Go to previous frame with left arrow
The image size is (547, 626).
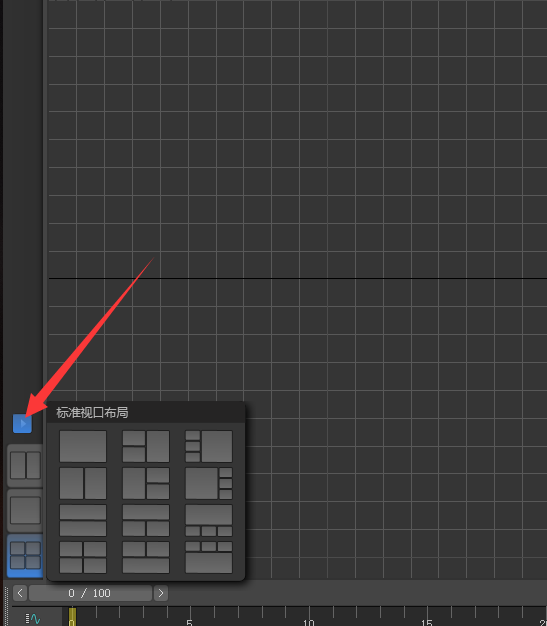(x=20, y=593)
